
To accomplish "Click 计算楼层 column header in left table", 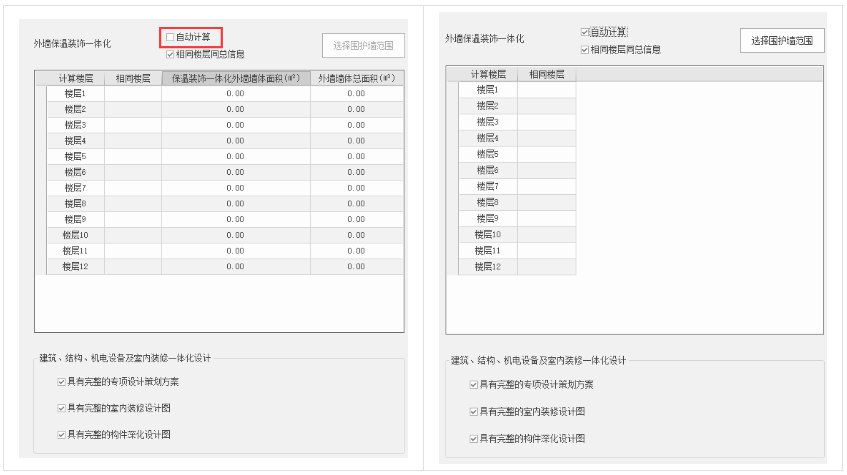I will [76, 78].
